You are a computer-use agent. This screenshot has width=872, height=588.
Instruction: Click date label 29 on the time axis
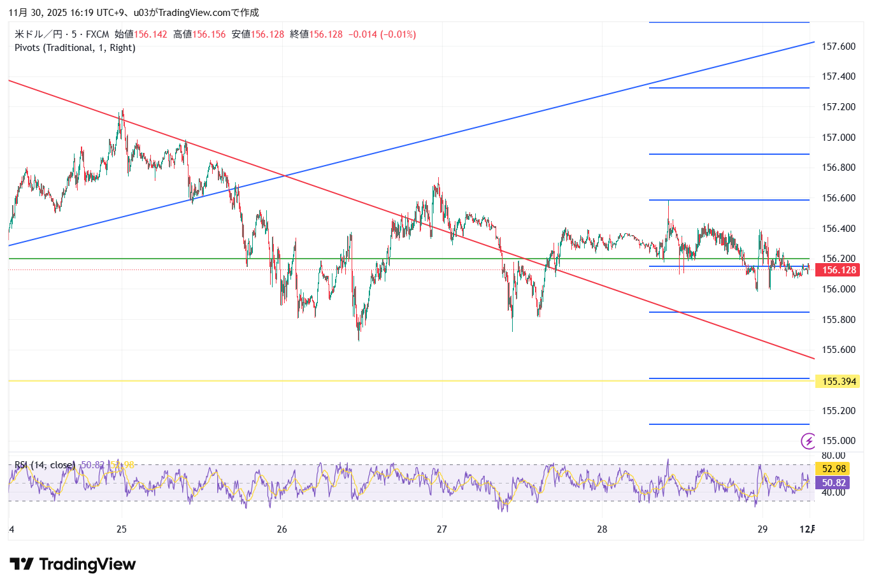click(x=762, y=529)
